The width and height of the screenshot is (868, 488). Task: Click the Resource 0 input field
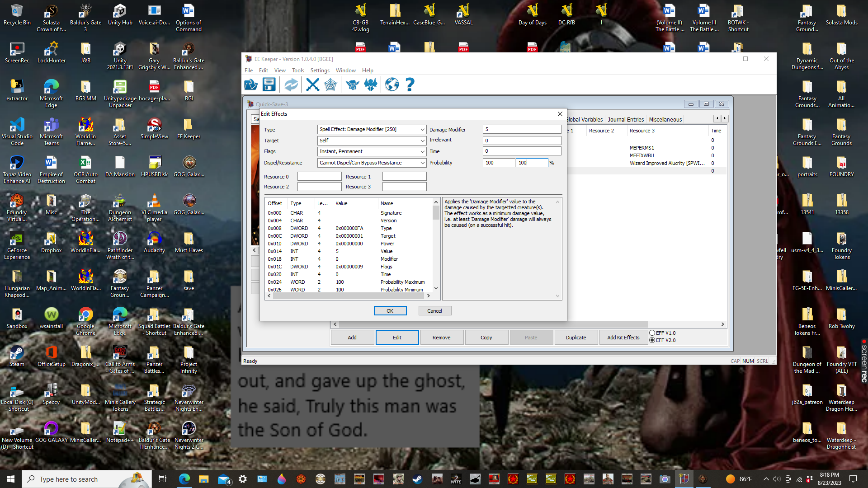pyautogui.click(x=319, y=176)
